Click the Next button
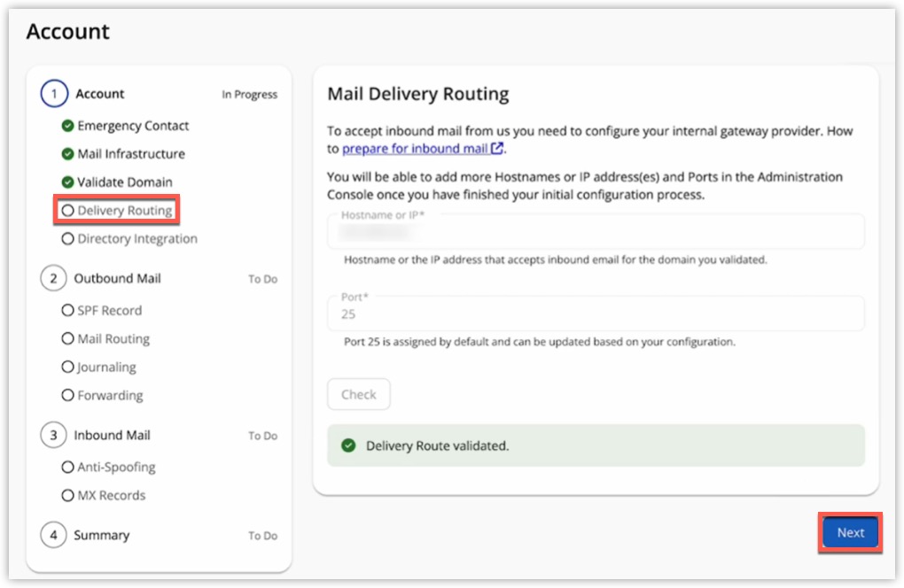This screenshot has width=904, height=588. click(849, 532)
